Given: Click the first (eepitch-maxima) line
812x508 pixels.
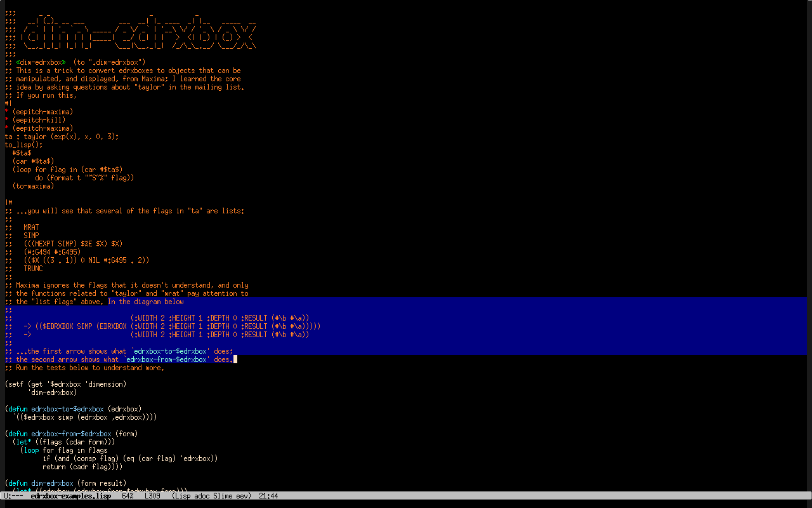Looking at the screenshot, I should coord(43,112).
